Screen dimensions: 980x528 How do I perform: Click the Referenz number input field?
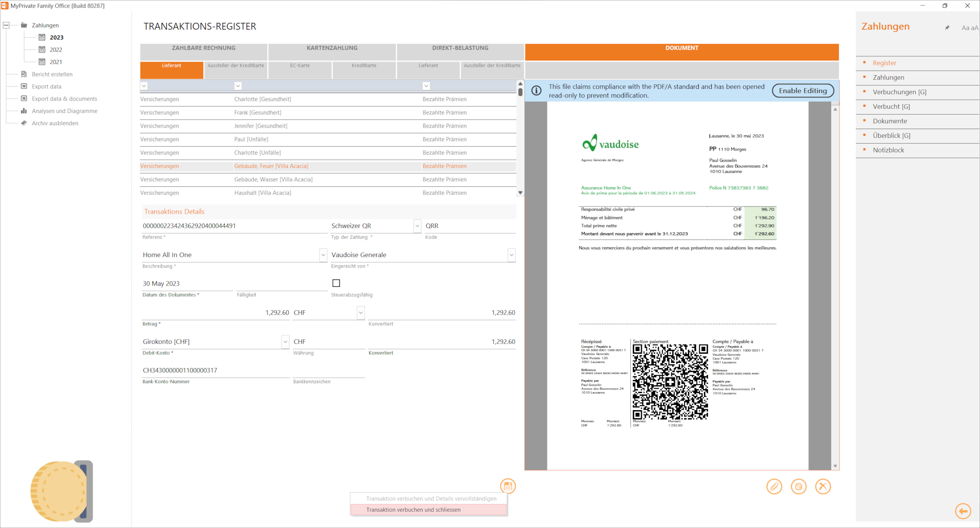tap(234, 226)
